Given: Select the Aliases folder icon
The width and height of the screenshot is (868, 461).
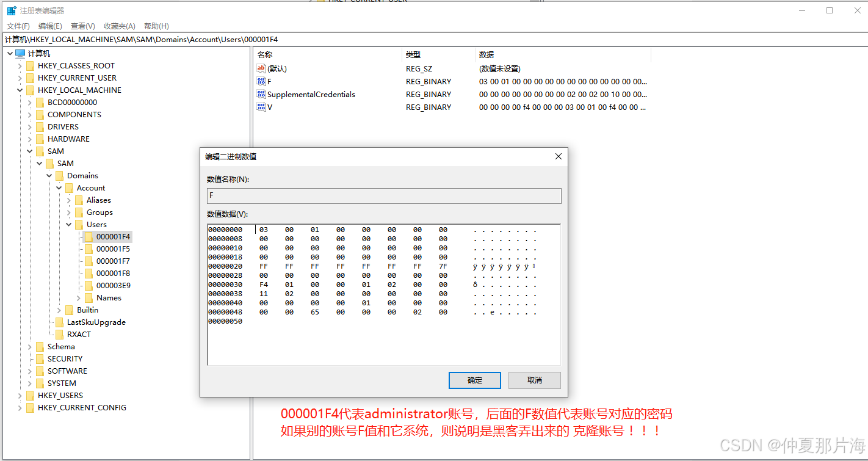Looking at the screenshot, I should pyautogui.click(x=79, y=200).
